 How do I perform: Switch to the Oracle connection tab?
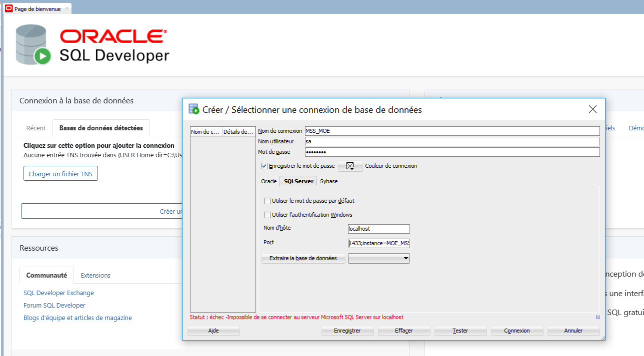point(269,181)
